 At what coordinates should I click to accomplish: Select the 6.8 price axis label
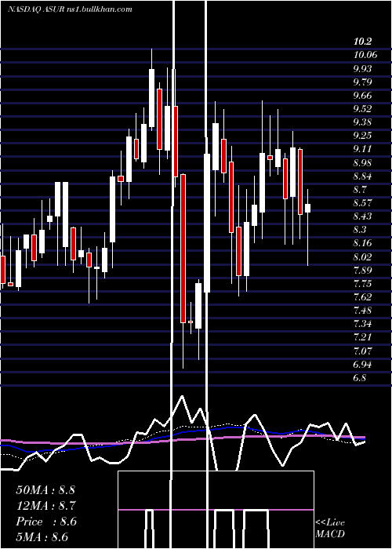pyautogui.click(x=360, y=378)
